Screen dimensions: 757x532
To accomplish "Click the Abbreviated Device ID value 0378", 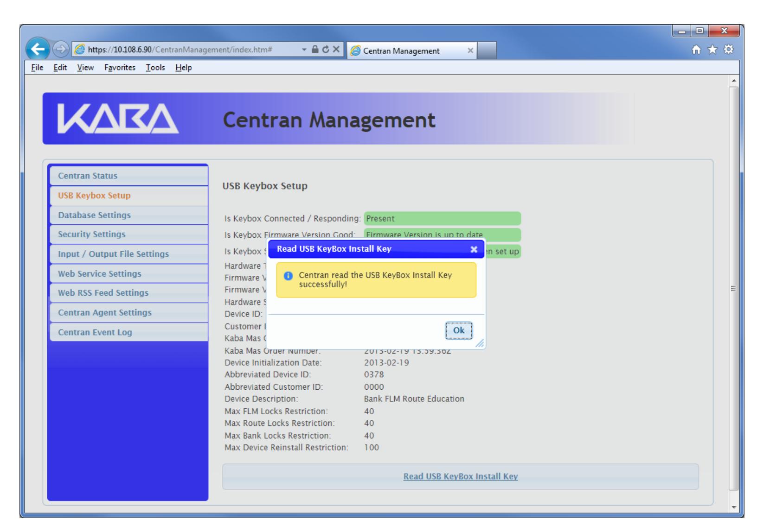I will [x=374, y=374].
